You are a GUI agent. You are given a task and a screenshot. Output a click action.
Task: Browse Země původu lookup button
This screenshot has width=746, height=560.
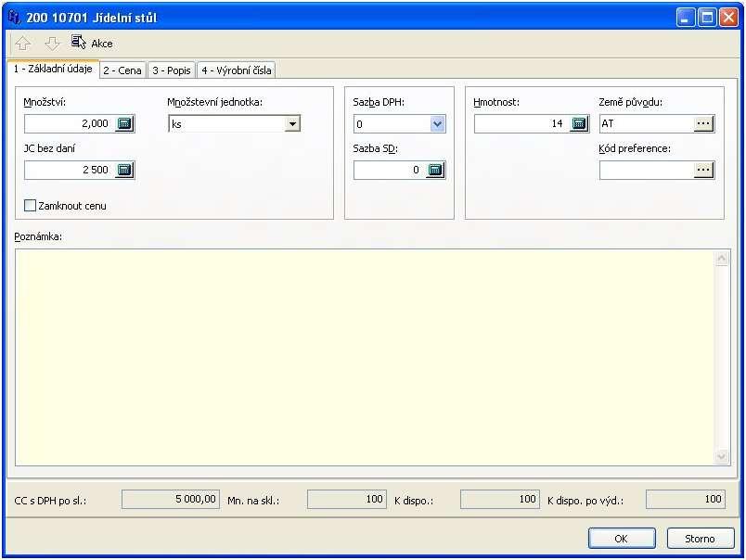coord(703,123)
